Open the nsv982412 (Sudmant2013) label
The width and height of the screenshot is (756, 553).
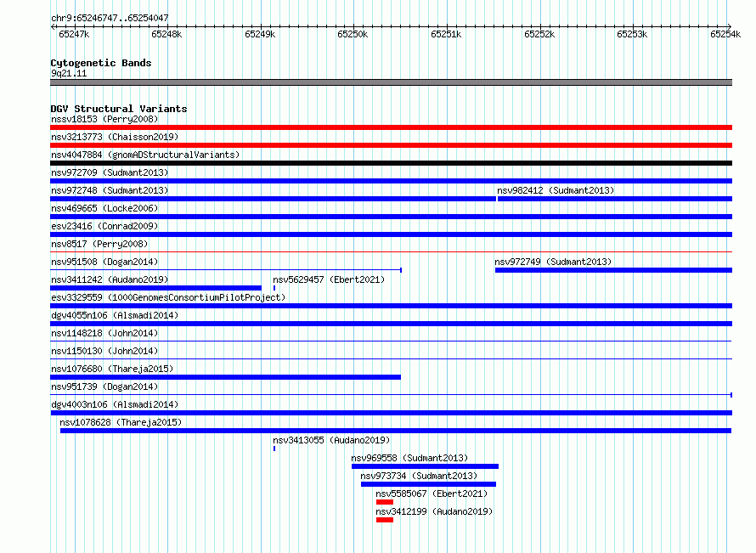coord(556,190)
